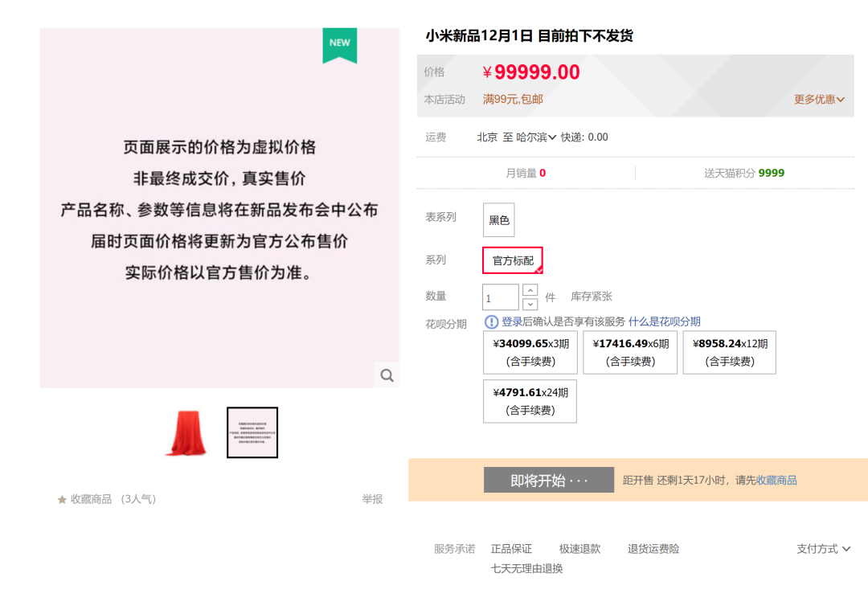
Task: Choose the ¥17416.49x6期 installment plan
Action: 630,352
